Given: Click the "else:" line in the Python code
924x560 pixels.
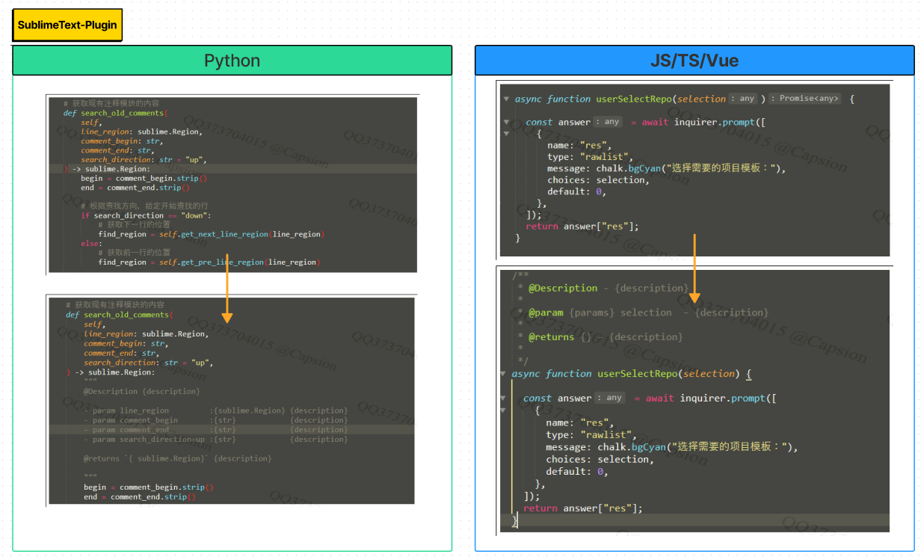Looking at the screenshot, I should coord(90,244).
